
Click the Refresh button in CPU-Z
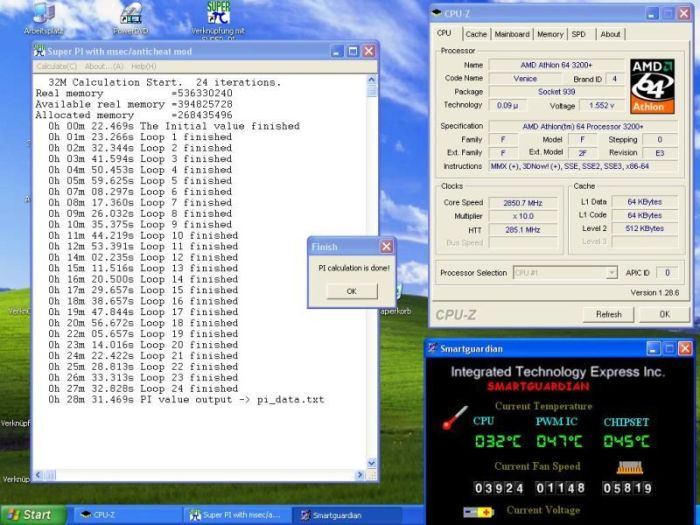[x=608, y=314]
